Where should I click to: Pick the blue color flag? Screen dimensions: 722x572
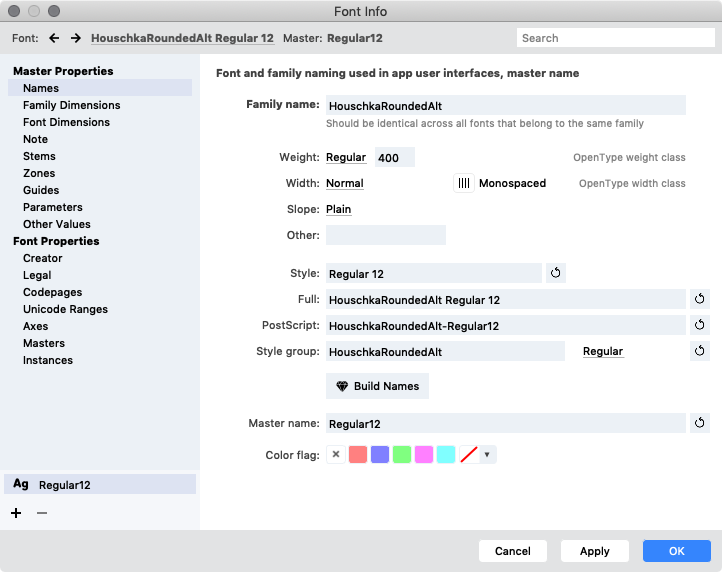pos(380,455)
